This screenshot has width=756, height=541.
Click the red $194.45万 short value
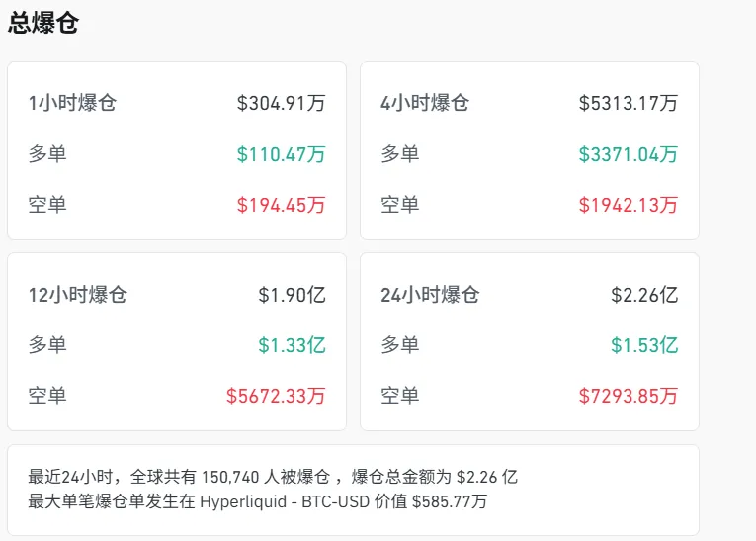pyautogui.click(x=281, y=206)
